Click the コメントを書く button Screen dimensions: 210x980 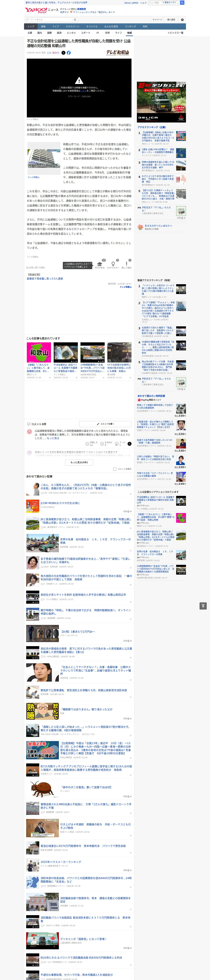click(x=105, y=424)
